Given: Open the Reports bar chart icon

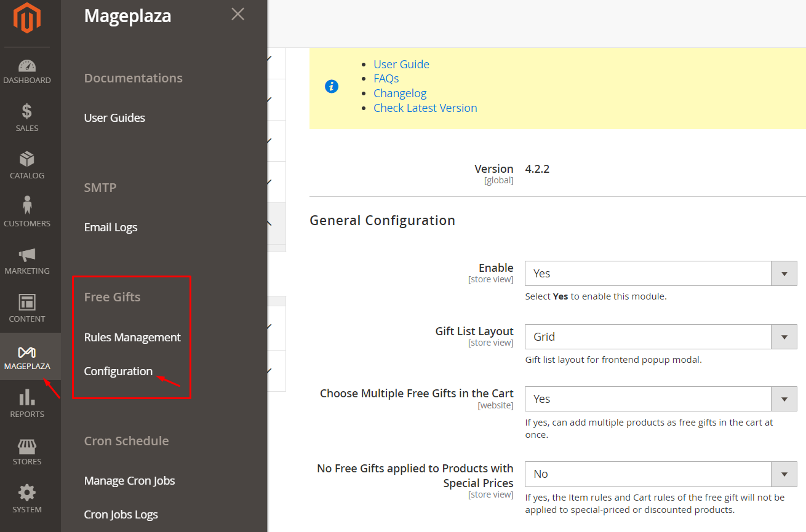Looking at the screenshot, I should (x=27, y=398).
